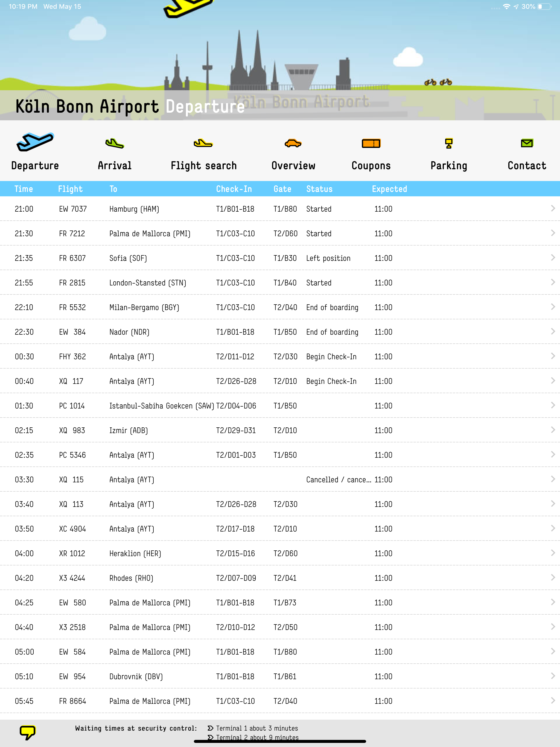
Task: Select flight X3 2518 row
Action: (x=280, y=628)
